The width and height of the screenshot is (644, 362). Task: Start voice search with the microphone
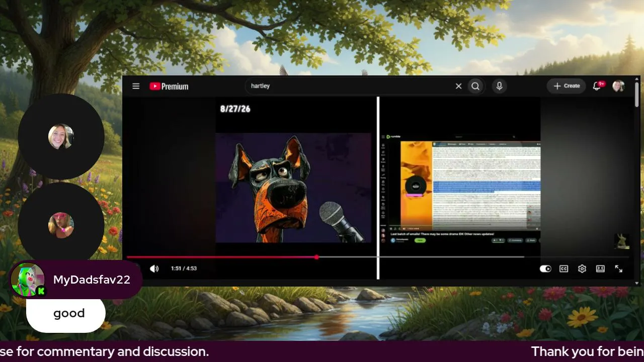[x=499, y=86]
